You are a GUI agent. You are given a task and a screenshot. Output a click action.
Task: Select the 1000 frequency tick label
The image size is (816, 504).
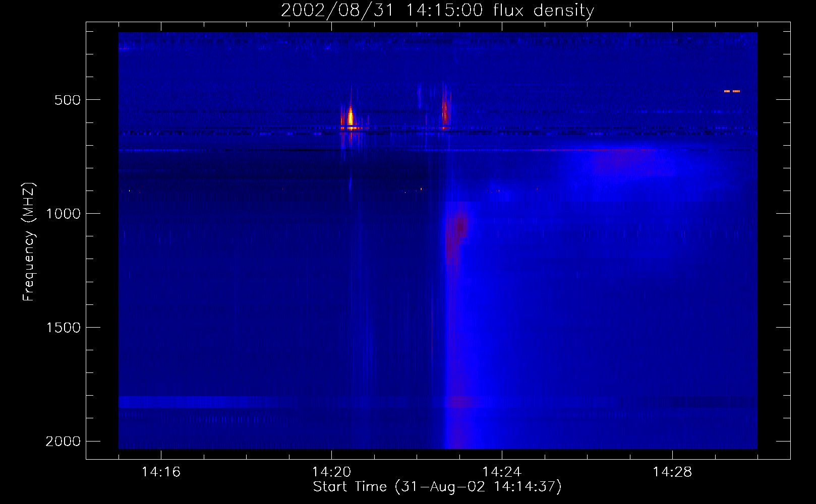coord(63,214)
